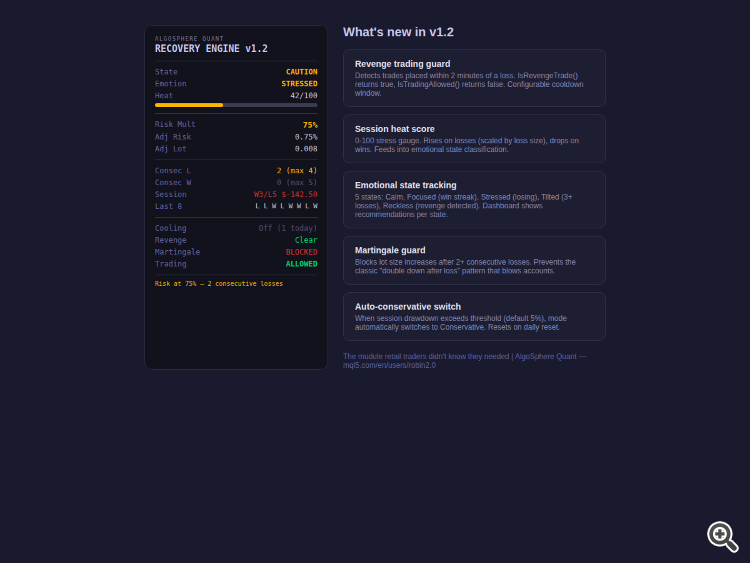Open the Emotional state tracking card

(474, 199)
